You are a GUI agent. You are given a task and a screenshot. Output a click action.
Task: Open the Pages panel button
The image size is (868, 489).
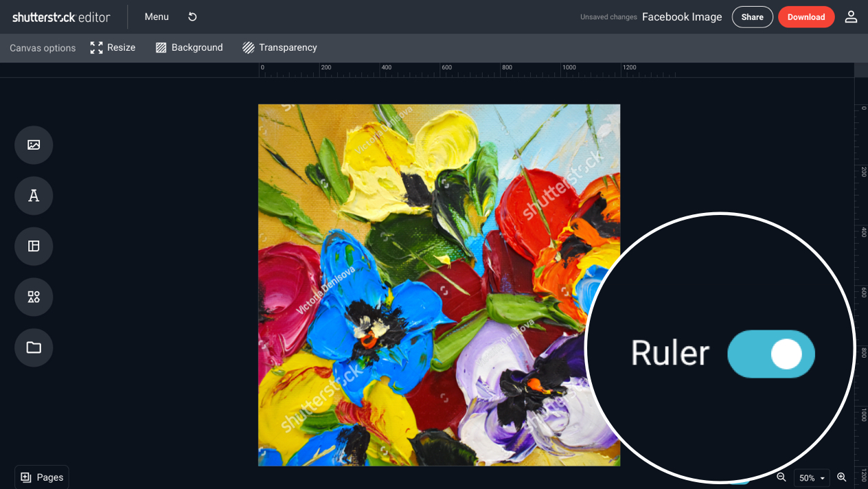(42, 477)
